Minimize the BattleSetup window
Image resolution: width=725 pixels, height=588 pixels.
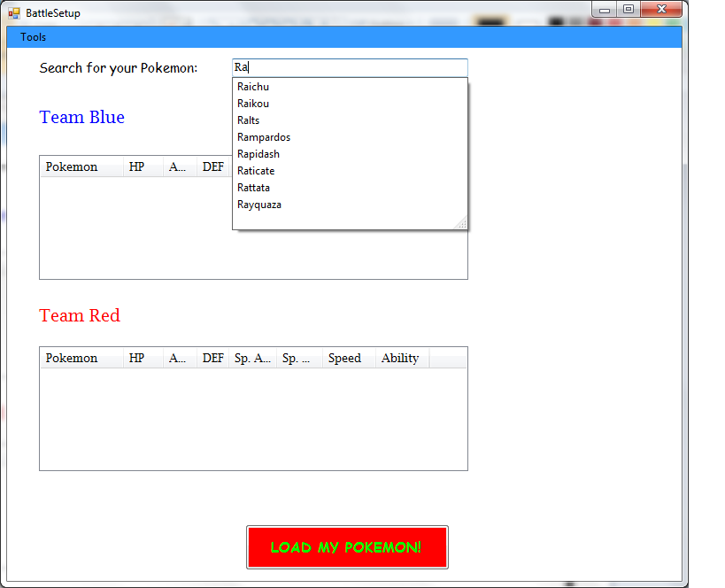[x=605, y=9]
